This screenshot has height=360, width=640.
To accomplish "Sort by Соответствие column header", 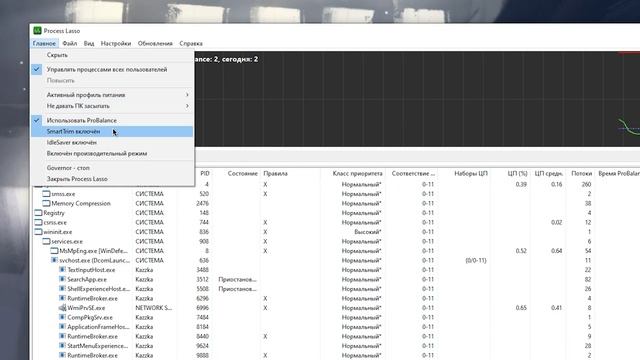I will click(x=413, y=173).
